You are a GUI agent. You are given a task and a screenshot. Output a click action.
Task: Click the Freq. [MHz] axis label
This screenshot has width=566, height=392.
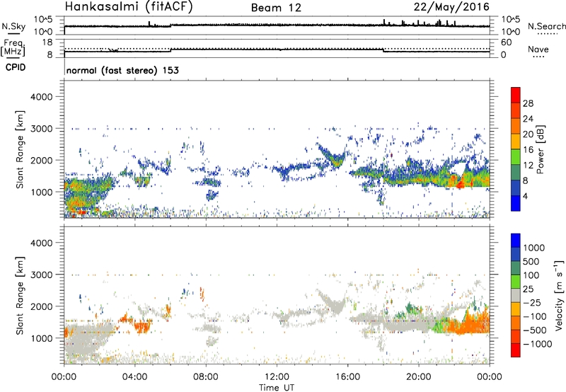click(x=13, y=47)
